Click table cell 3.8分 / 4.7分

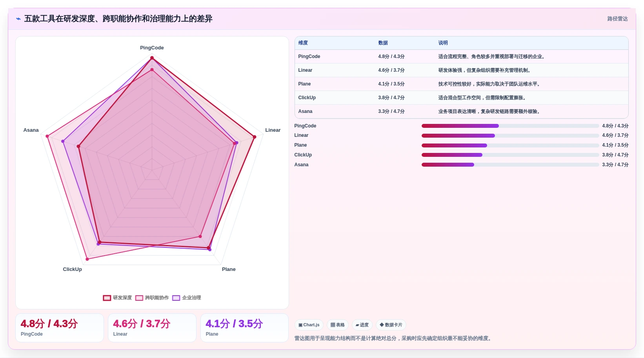(x=391, y=98)
